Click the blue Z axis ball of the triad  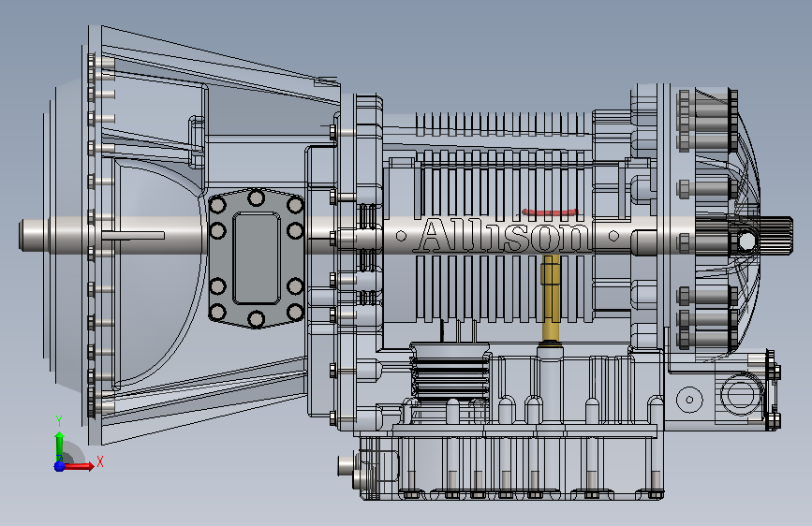[60, 466]
